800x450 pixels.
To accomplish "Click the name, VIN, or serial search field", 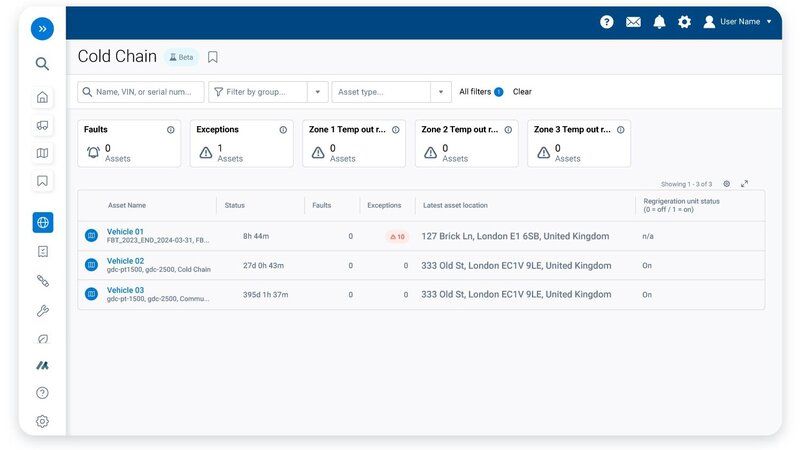I will 146,92.
